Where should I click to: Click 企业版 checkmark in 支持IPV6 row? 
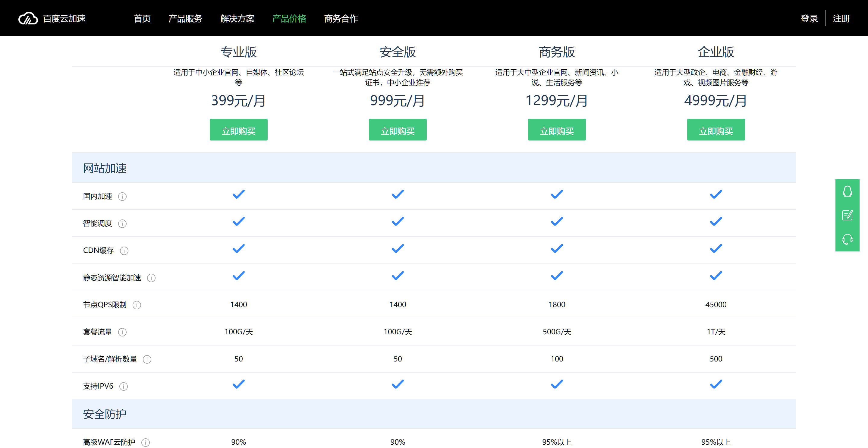point(716,384)
